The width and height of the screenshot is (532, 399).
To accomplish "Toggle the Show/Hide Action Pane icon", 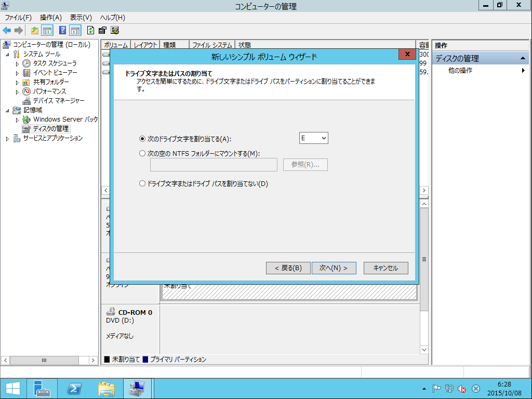I will click(x=75, y=31).
